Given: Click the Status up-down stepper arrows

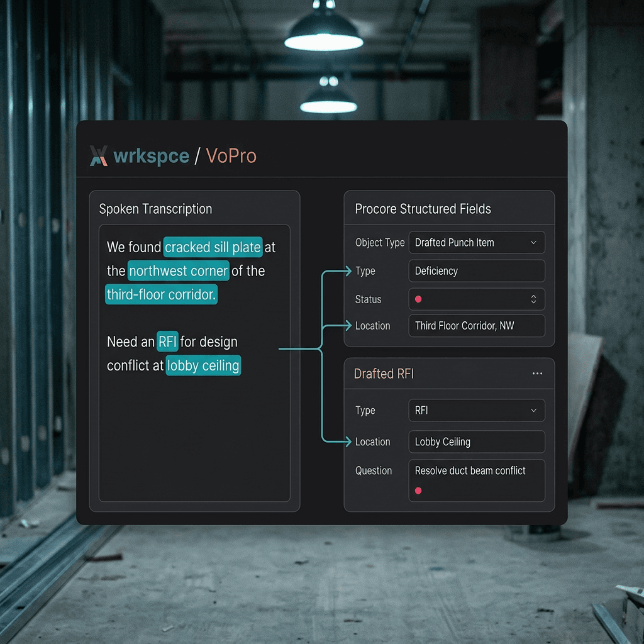Looking at the screenshot, I should coord(533,299).
